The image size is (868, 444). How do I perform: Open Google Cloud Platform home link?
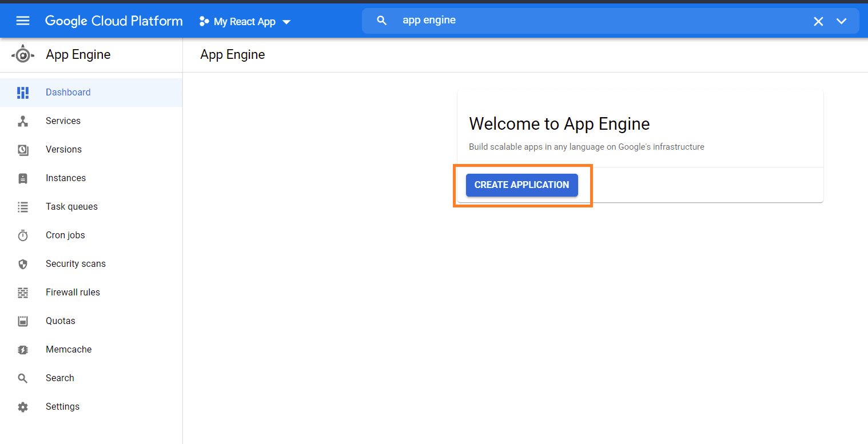[x=114, y=21]
